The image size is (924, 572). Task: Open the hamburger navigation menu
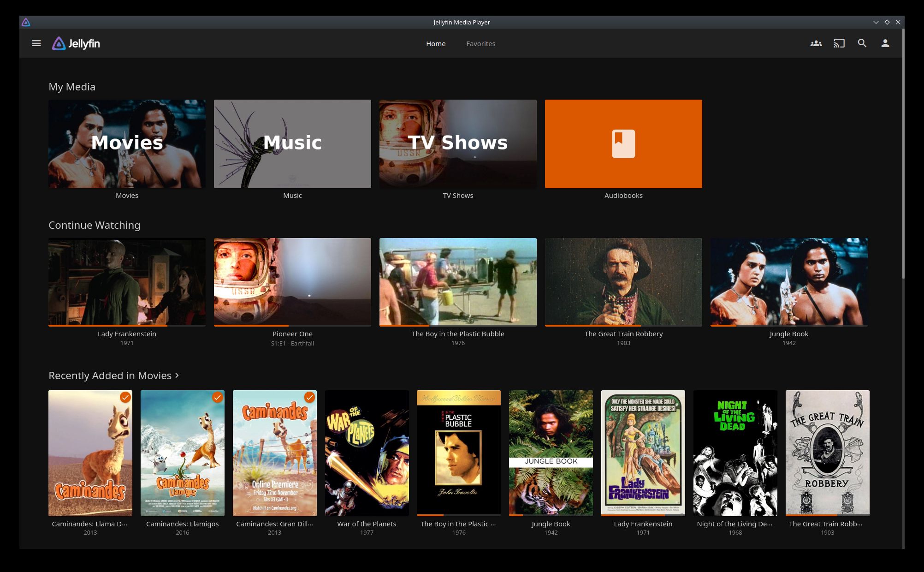[36, 43]
